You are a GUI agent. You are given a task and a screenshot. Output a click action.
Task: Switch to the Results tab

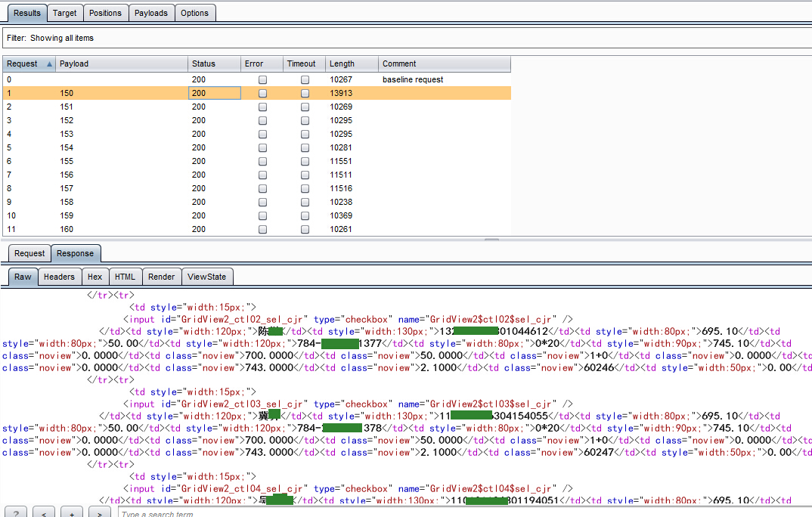click(x=27, y=13)
